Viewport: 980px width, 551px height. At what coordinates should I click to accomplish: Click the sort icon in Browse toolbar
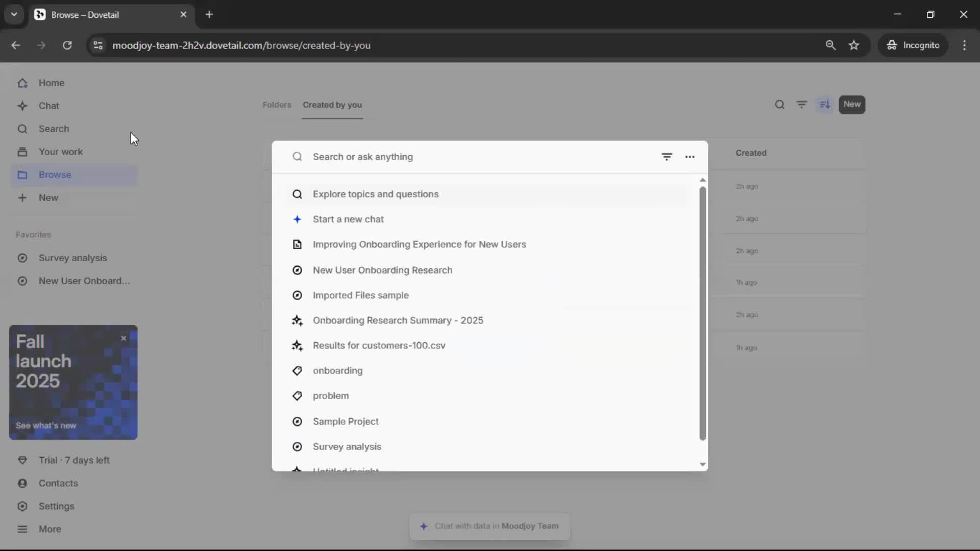825,105
